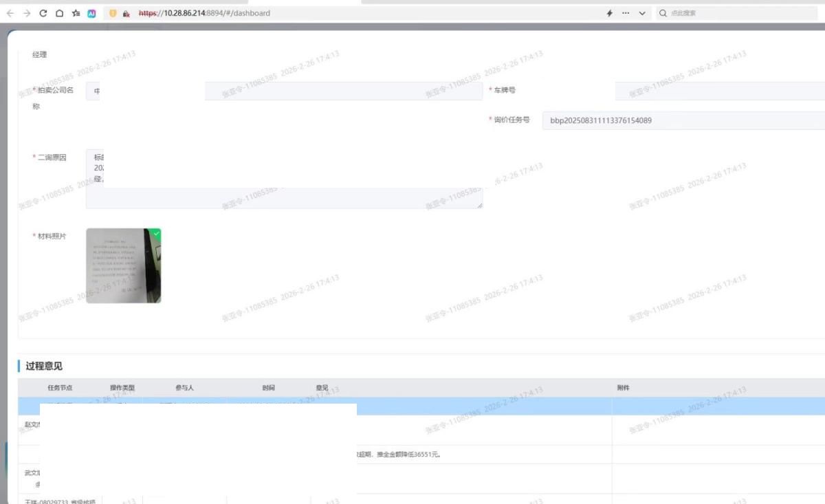This screenshot has width=825, height=504.
Task: Click the lightning speed-mode icon
Action: point(610,13)
